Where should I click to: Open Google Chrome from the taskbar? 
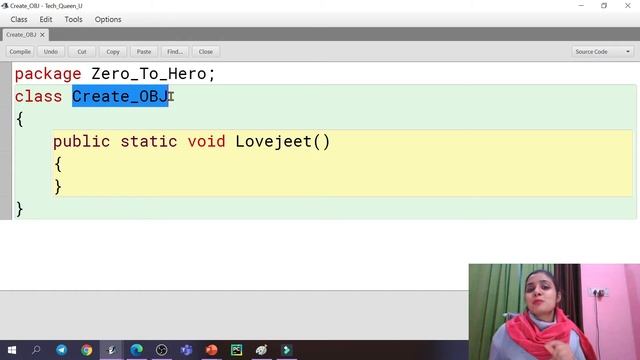pyautogui.click(x=87, y=350)
